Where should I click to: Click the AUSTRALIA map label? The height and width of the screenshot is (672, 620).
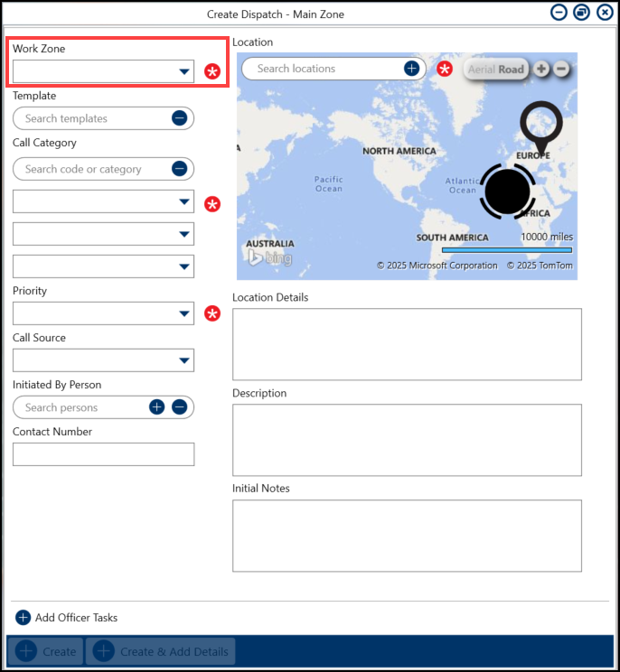click(x=270, y=244)
